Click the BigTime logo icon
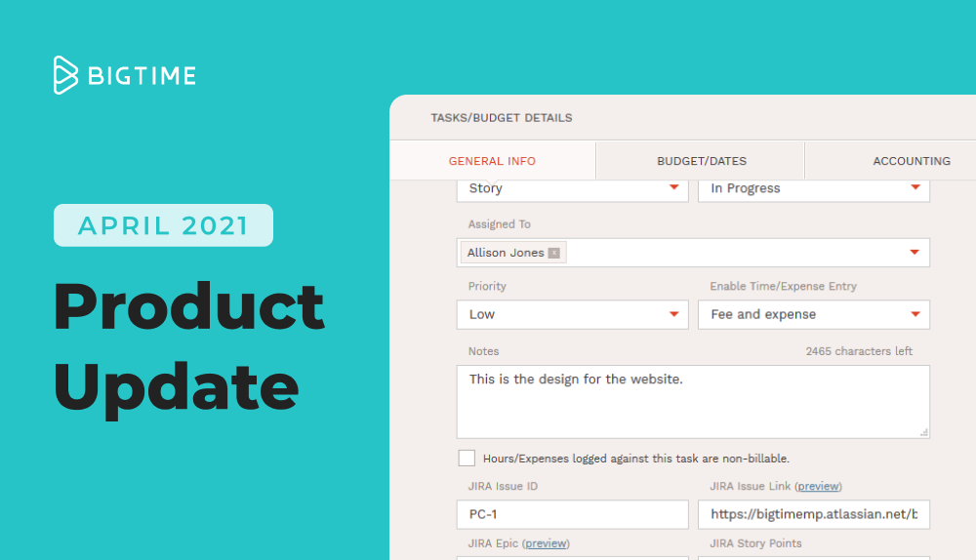The height and width of the screenshot is (560, 976). tap(65, 75)
